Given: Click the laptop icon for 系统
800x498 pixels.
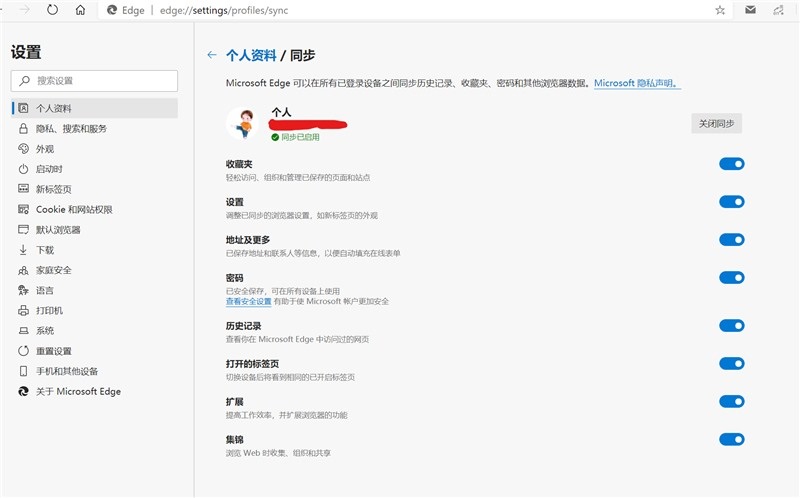Looking at the screenshot, I should pos(23,331).
